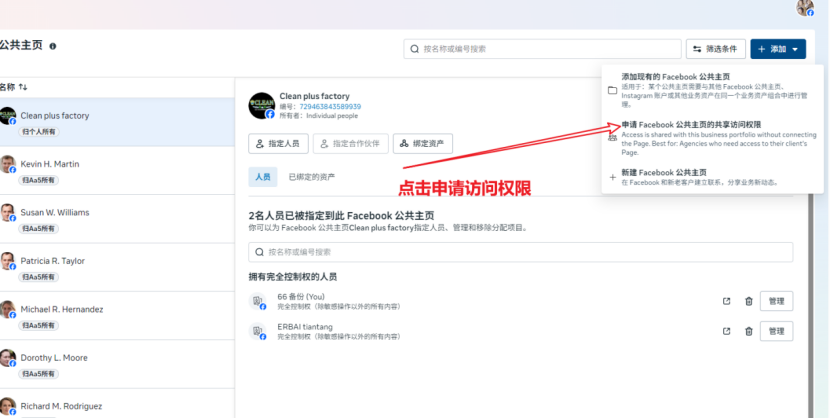830x418 pixels.
Task: Click 66 备份 person avatar icon
Action: [x=258, y=302]
